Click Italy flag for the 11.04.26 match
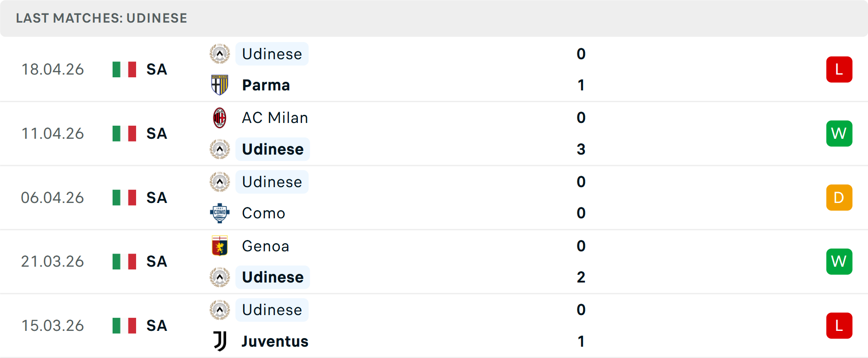This screenshot has width=868, height=358. (124, 134)
